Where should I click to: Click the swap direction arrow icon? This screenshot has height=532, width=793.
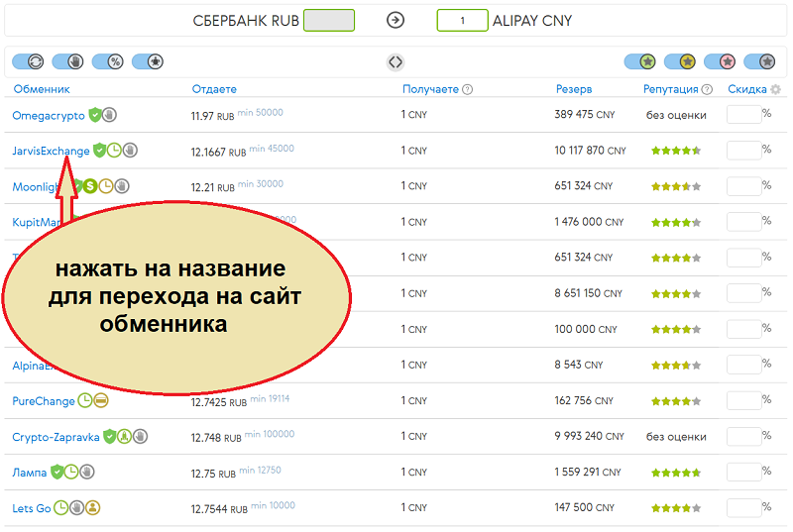[395, 20]
